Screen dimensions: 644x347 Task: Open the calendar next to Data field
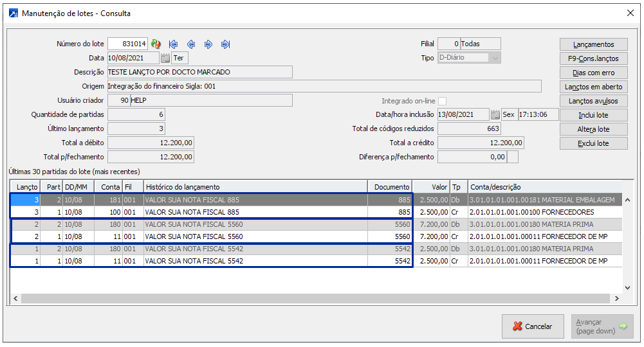coord(165,58)
